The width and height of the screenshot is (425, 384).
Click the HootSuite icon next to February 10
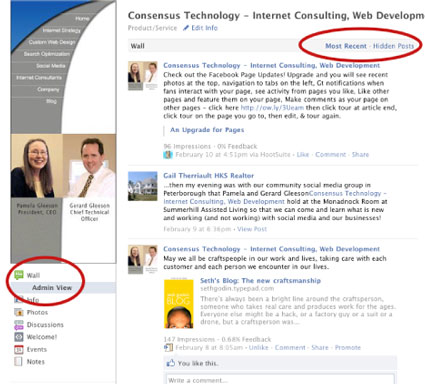coord(168,155)
